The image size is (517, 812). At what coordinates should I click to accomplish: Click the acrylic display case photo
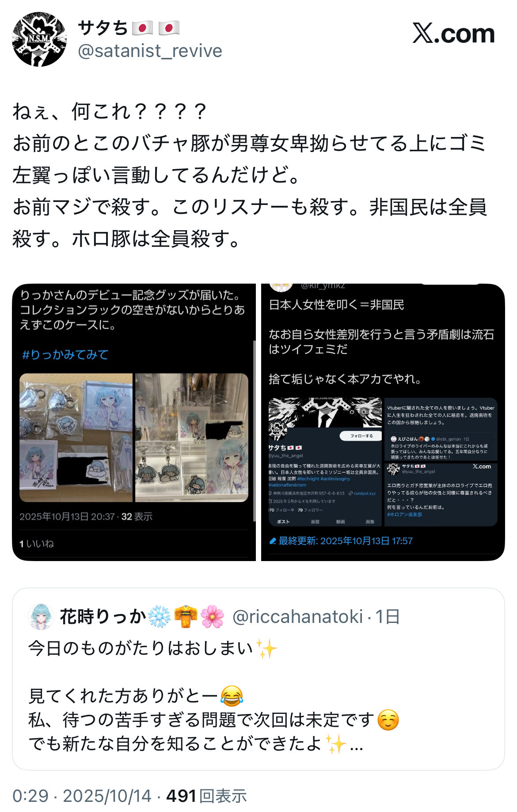pos(192,438)
